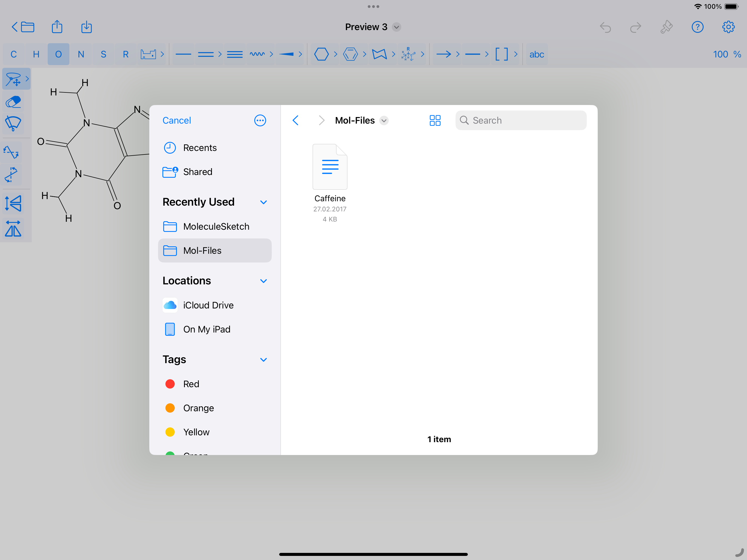This screenshot has height=560, width=747.
Task: Select the Nitrogen element N
Action: 81,54
